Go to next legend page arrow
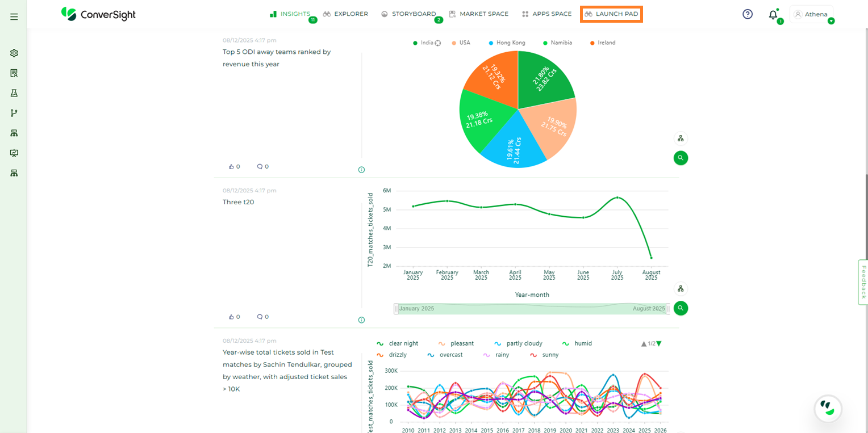Image resolution: width=868 pixels, height=433 pixels. pyautogui.click(x=659, y=343)
